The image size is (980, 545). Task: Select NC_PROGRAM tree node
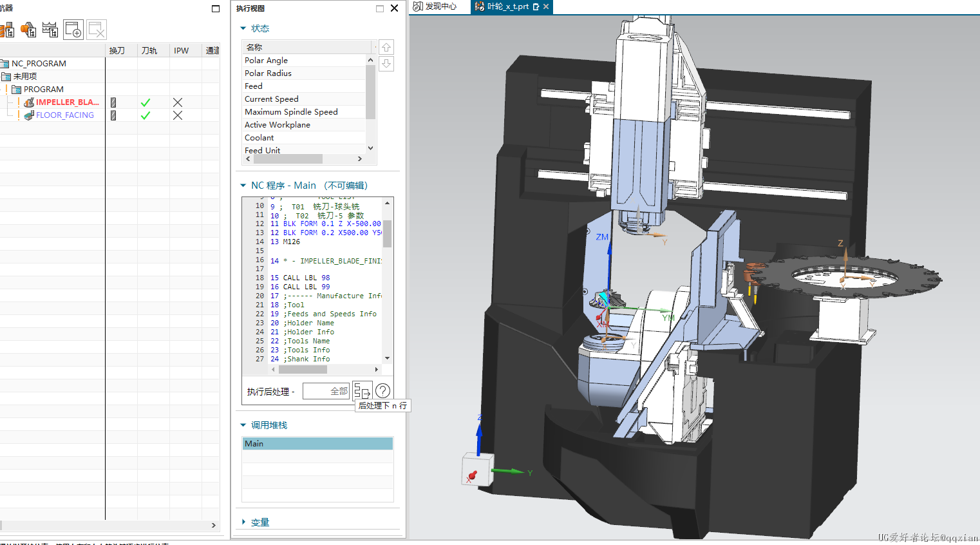[x=39, y=64]
